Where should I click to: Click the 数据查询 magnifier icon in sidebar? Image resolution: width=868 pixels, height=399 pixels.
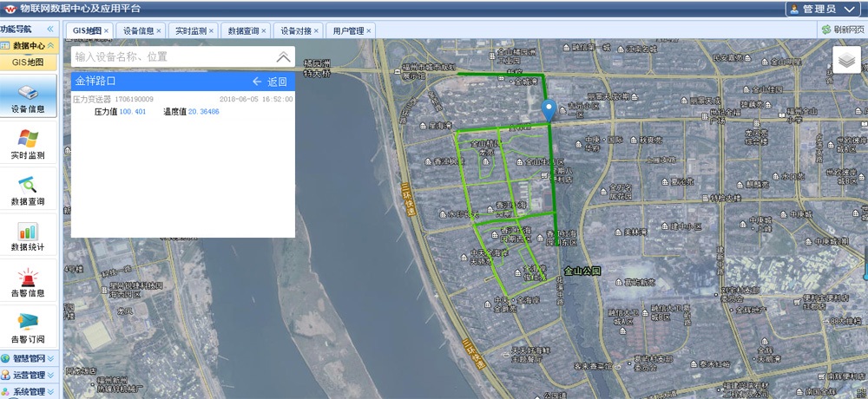(28, 186)
